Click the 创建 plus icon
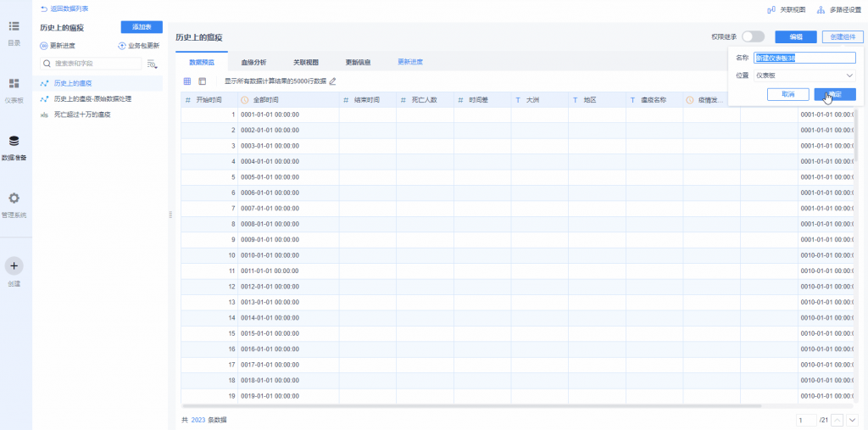 [14, 266]
